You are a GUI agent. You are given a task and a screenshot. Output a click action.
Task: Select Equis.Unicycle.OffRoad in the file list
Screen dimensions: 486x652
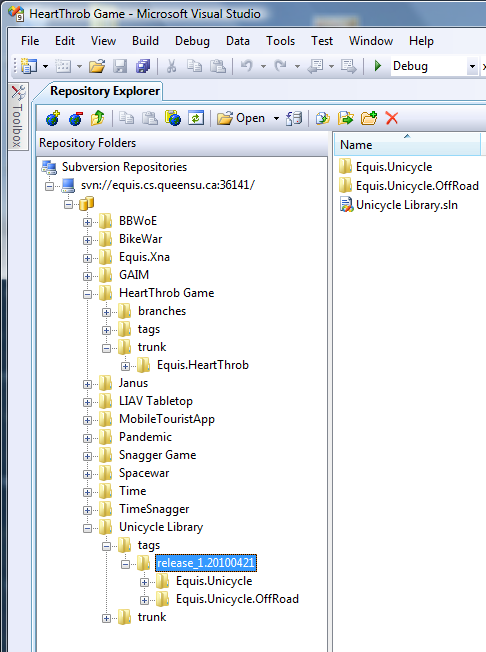point(417,186)
